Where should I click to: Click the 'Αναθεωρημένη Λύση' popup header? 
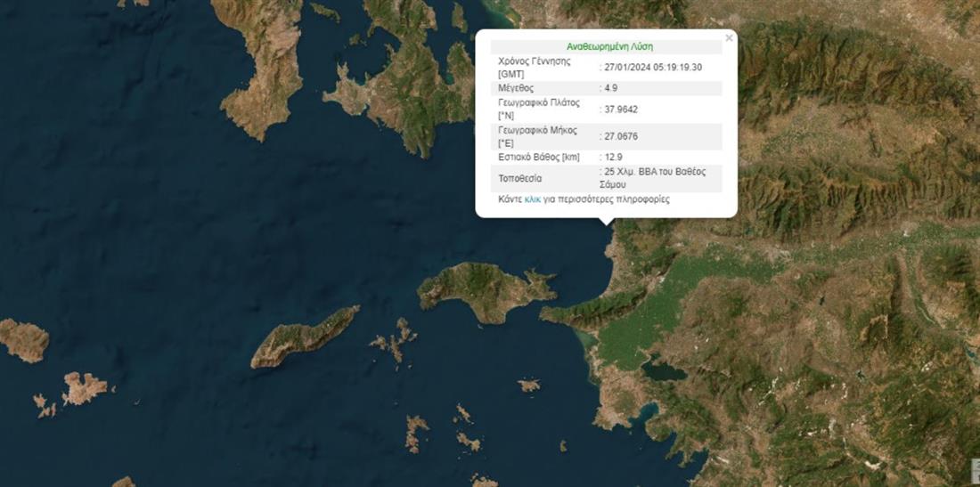(609, 46)
